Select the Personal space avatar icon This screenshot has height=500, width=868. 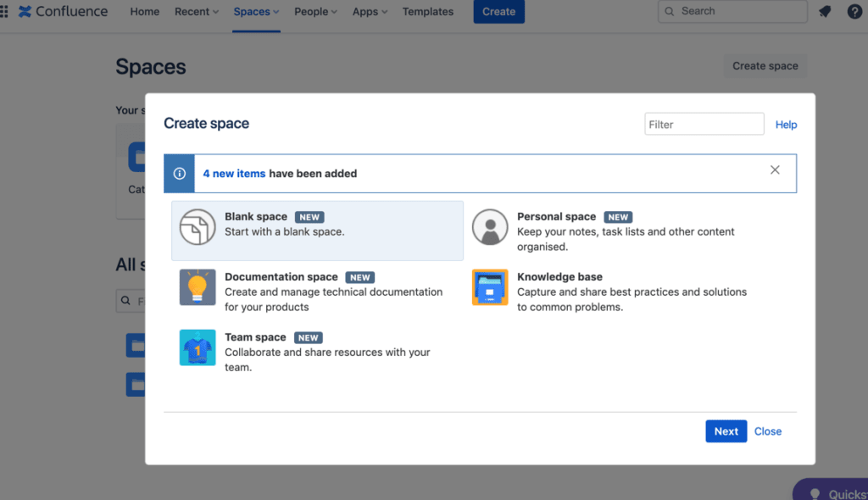490,227
